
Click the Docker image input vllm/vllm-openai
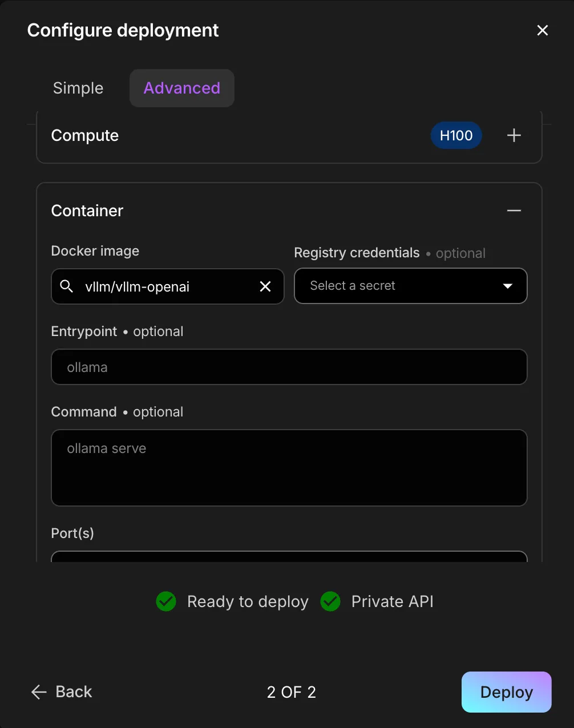pyautogui.click(x=167, y=286)
